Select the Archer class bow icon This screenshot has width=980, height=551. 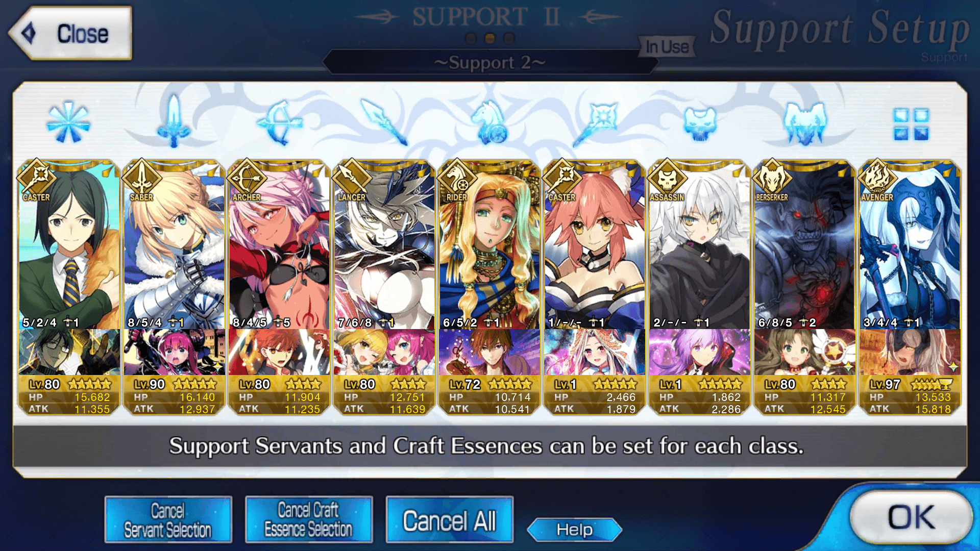tap(279, 122)
